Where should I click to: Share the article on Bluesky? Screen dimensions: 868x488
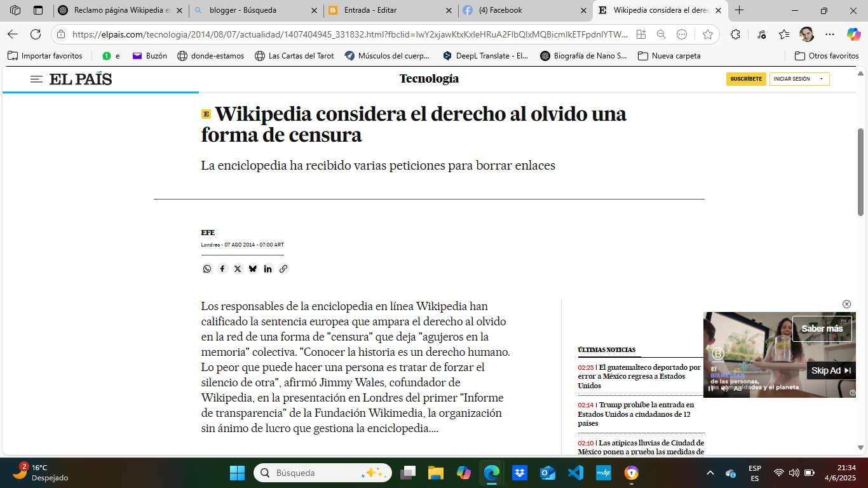point(253,269)
